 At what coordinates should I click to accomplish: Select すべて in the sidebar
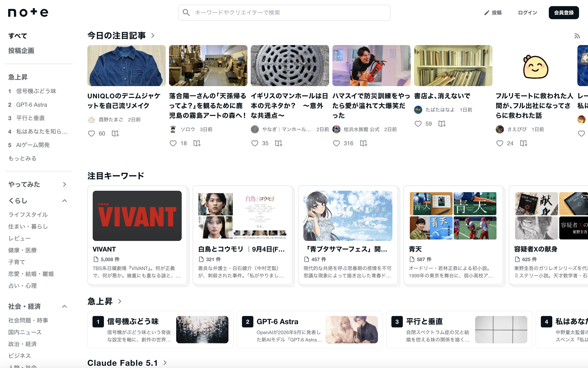pos(18,36)
